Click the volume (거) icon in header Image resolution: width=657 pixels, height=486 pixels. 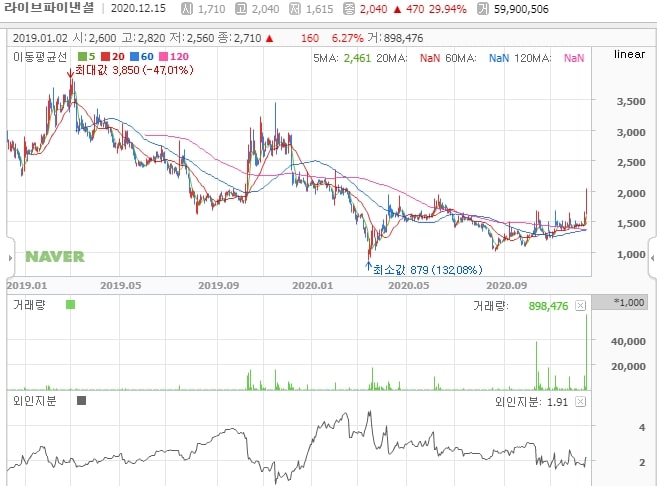tap(483, 9)
